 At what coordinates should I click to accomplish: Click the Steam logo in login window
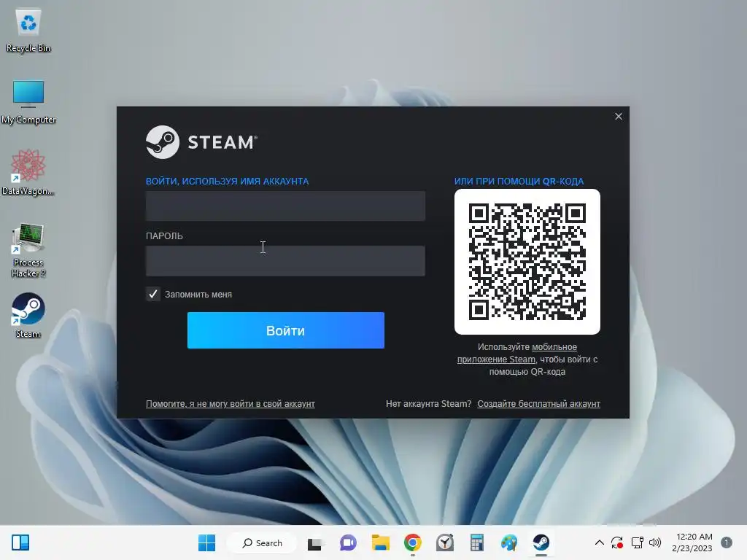[201, 142]
